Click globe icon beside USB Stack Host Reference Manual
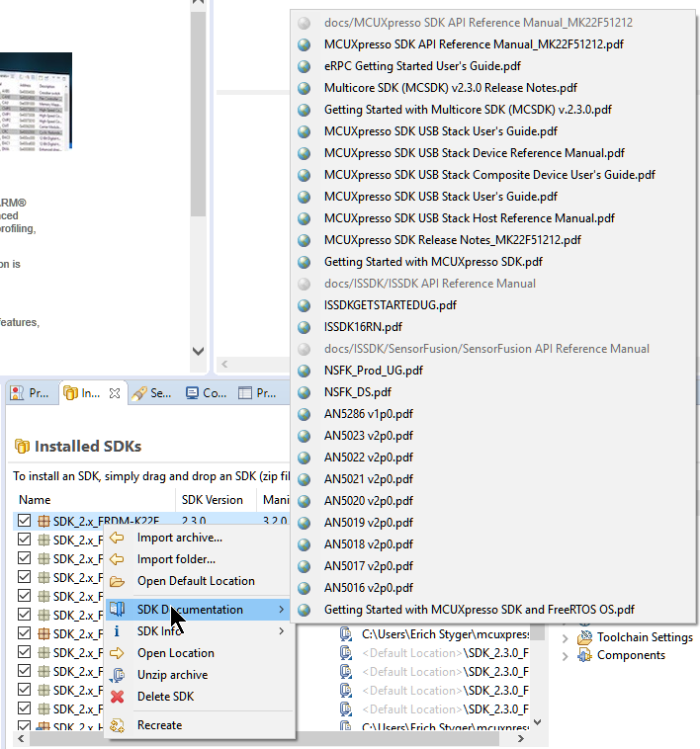 (x=304, y=218)
